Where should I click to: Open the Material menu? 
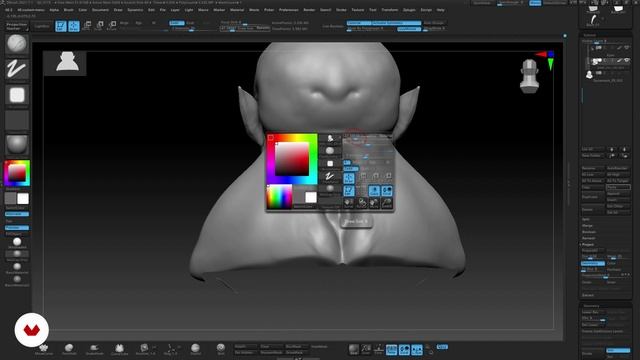[x=237, y=10]
